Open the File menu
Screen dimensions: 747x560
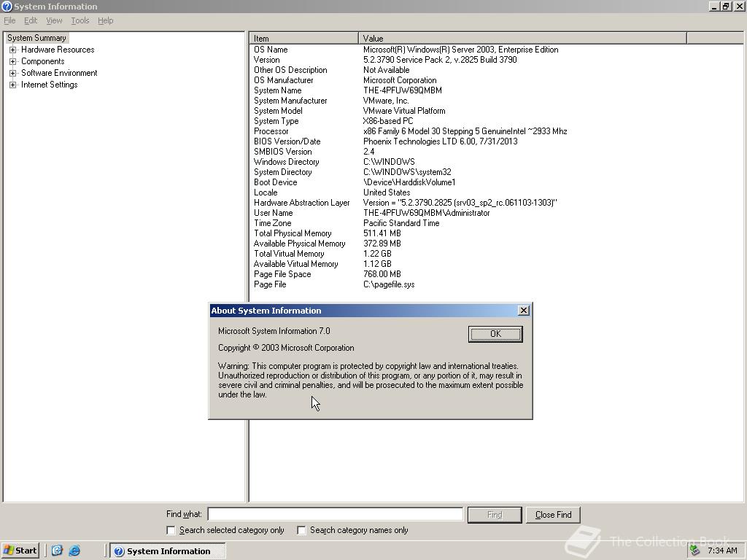tap(9, 20)
